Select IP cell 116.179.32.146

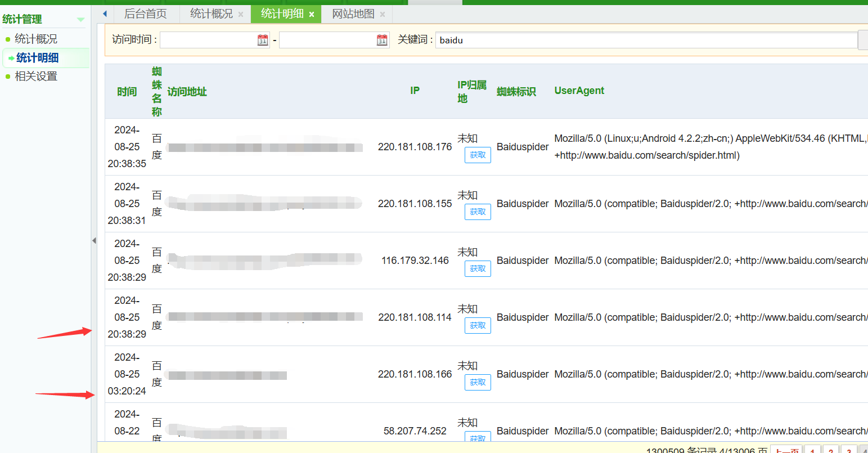pos(415,261)
